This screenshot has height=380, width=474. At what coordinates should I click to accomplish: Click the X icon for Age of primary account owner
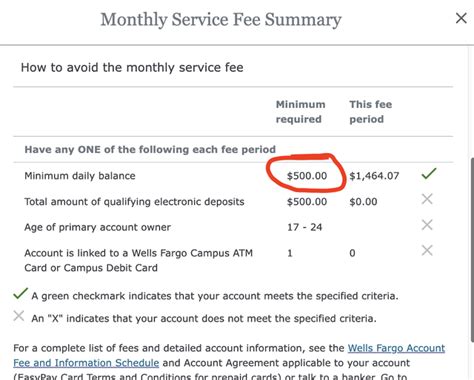[x=427, y=225]
